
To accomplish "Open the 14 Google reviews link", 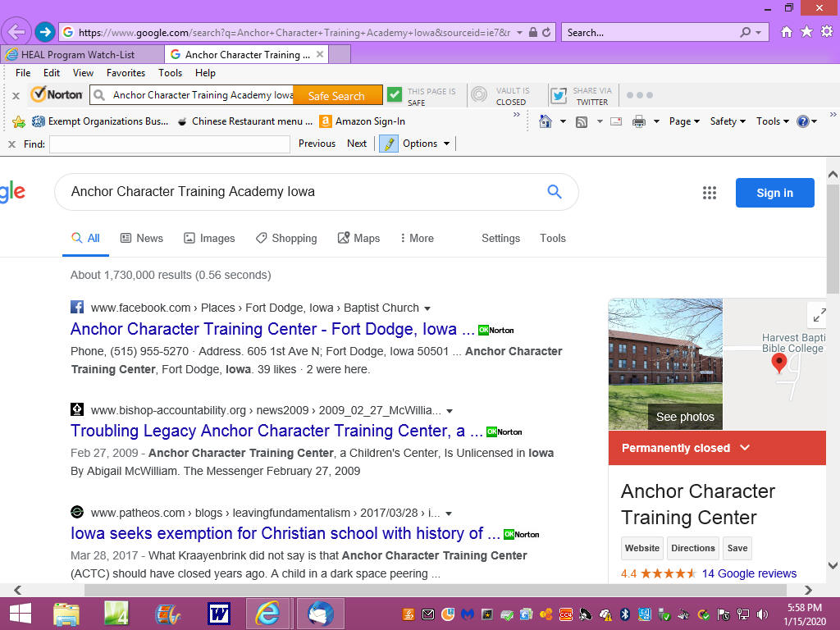I will 749,573.
